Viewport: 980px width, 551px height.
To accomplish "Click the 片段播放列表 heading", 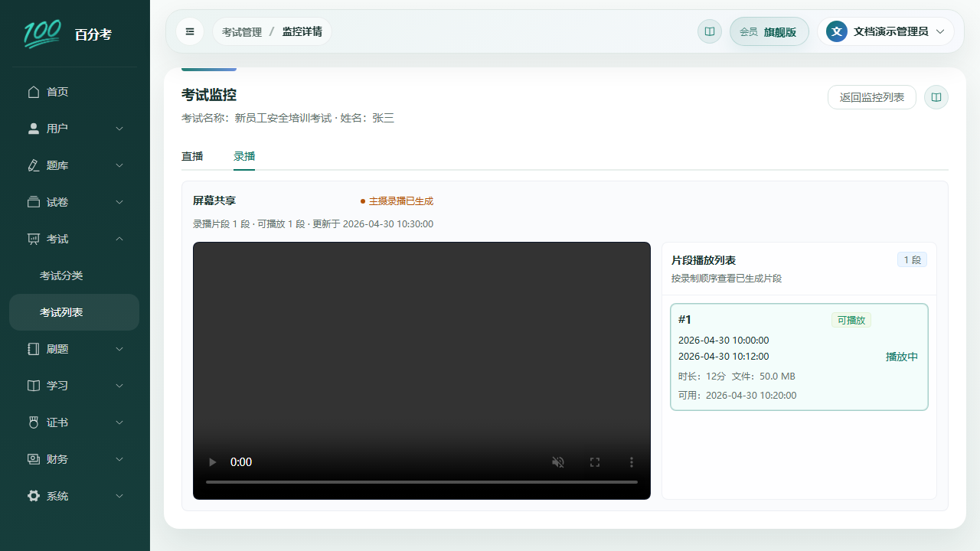I will click(704, 260).
